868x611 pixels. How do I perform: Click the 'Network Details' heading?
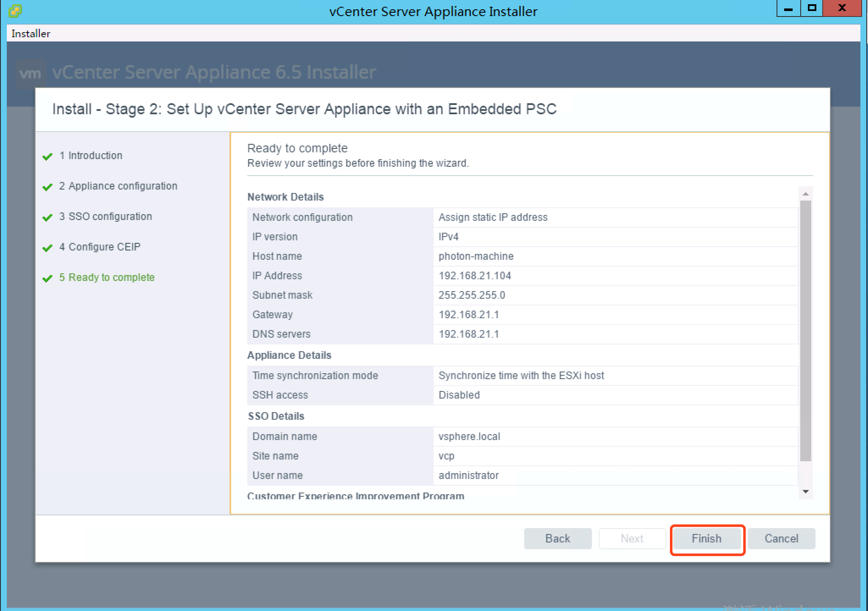tap(285, 197)
